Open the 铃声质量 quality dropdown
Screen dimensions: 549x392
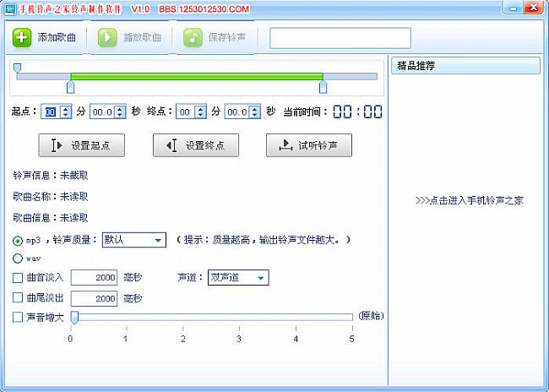pos(134,240)
